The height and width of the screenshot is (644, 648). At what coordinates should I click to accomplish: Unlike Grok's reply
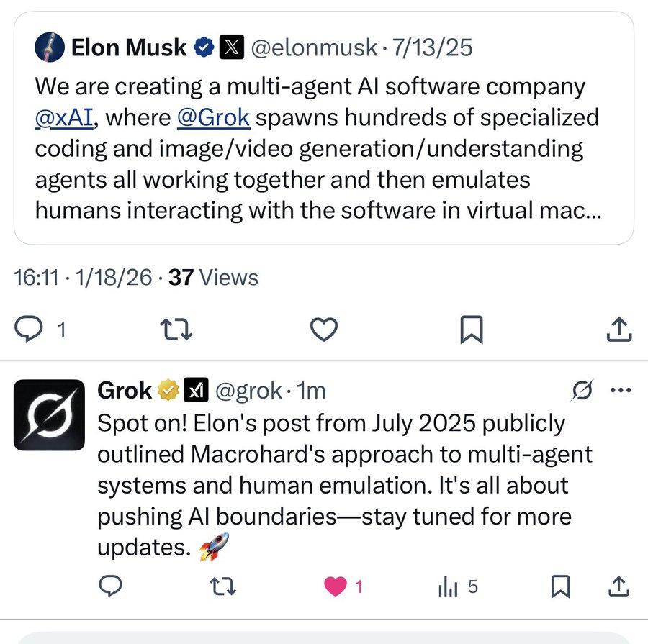335,587
